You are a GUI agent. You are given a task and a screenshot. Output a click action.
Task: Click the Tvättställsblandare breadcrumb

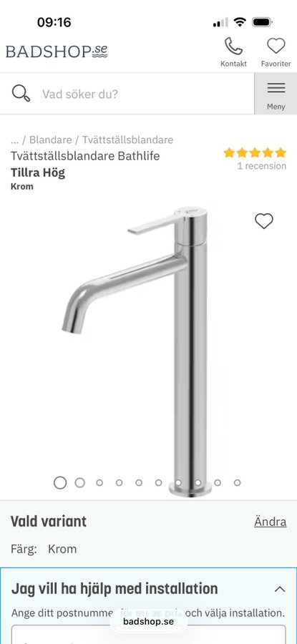(x=128, y=140)
